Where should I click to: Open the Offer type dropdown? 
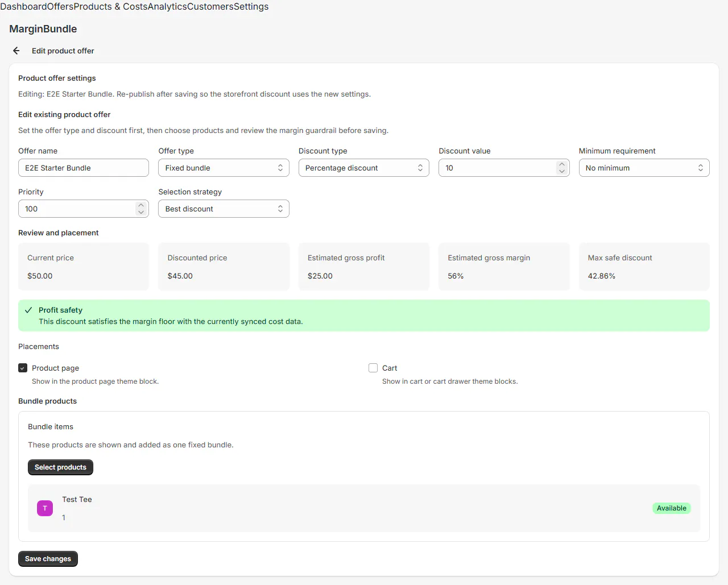pos(224,168)
